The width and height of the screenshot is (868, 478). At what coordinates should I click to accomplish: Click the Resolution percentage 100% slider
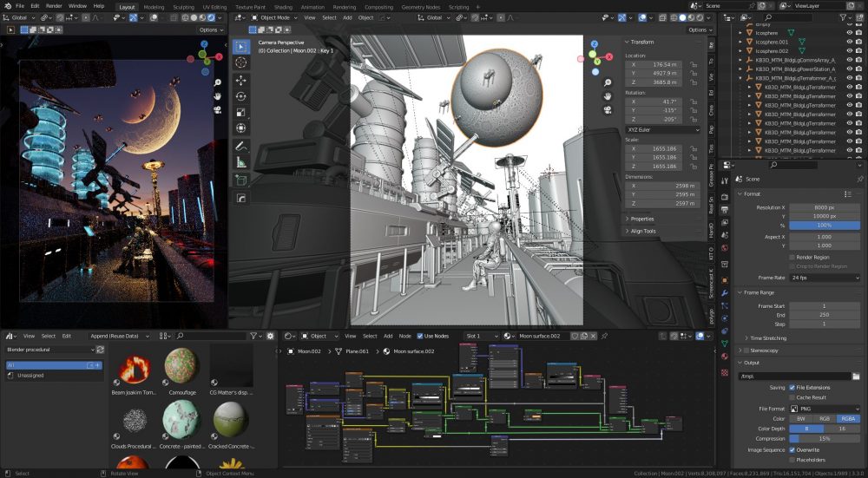825,226
